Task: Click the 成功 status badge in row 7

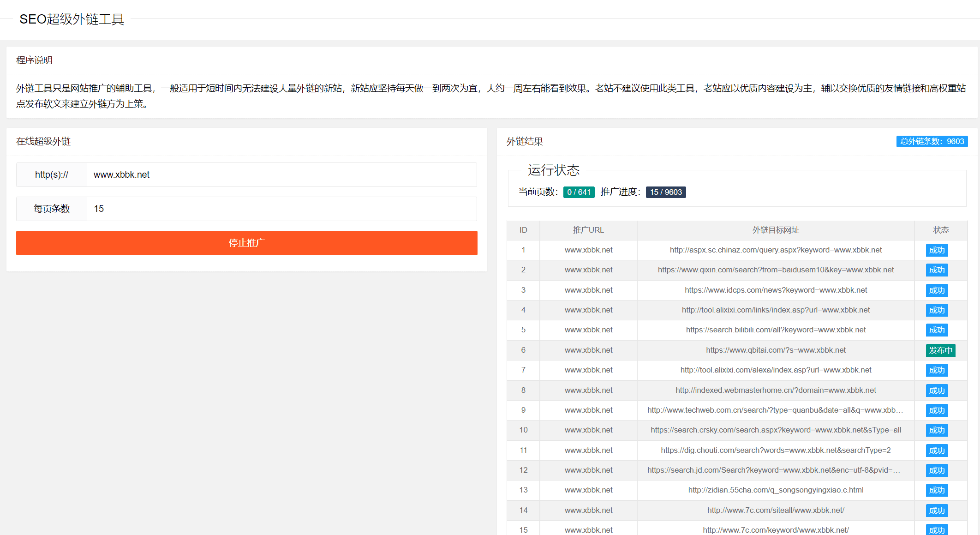Action: click(x=937, y=370)
